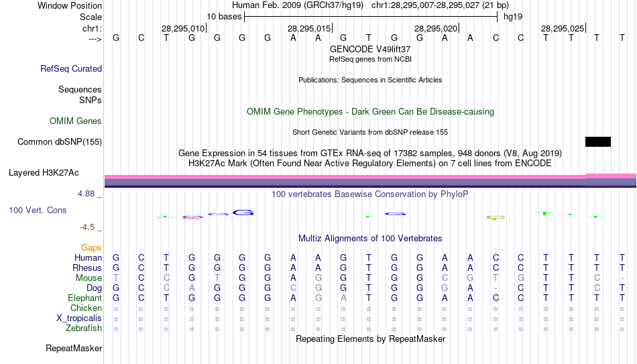This screenshot has width=637, height=364.
Task: Click the Basewise Conservation by PhyloP title
Action: point(370,194)
